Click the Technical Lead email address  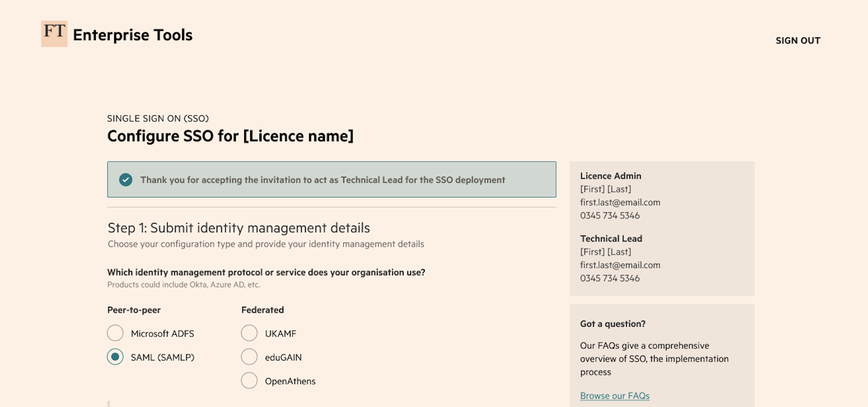click(x=620, y=265)
